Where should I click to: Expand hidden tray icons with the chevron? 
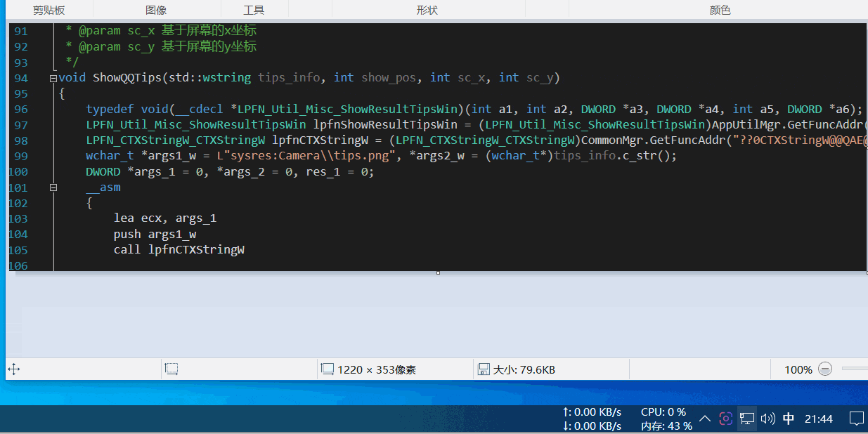705,418
